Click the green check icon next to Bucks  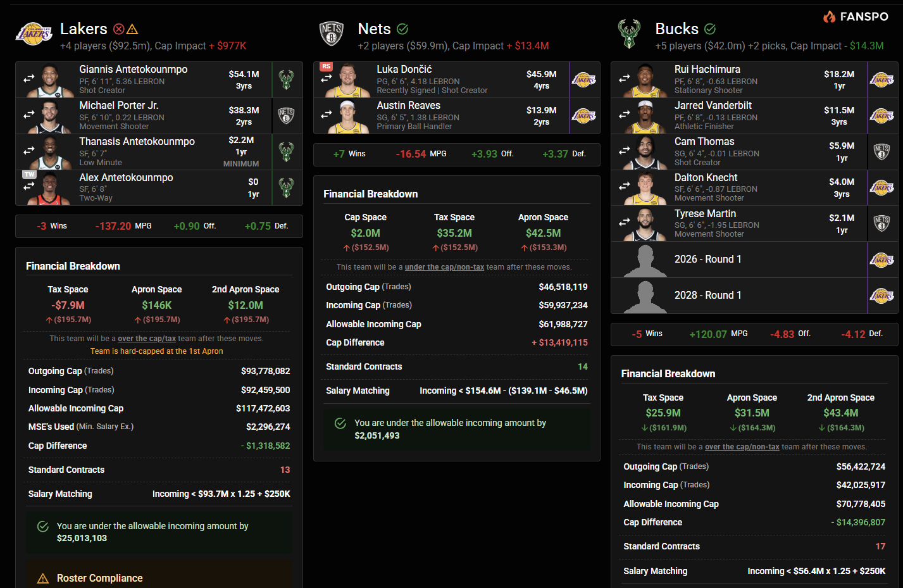(x=710, y=29)
